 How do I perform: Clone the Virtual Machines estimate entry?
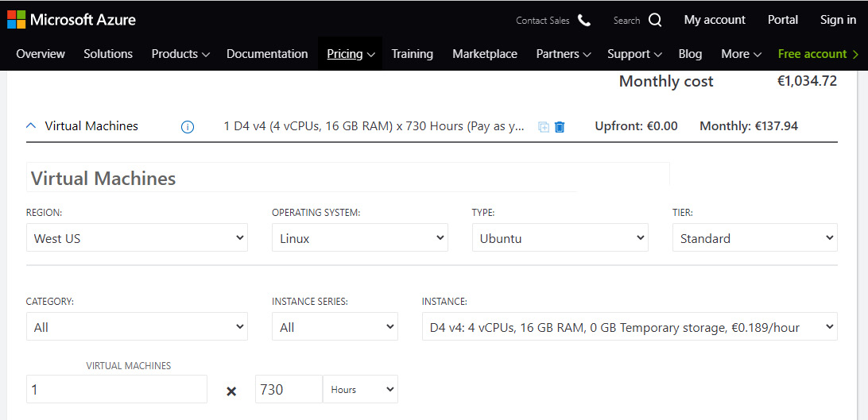click(x=544, y=126)
